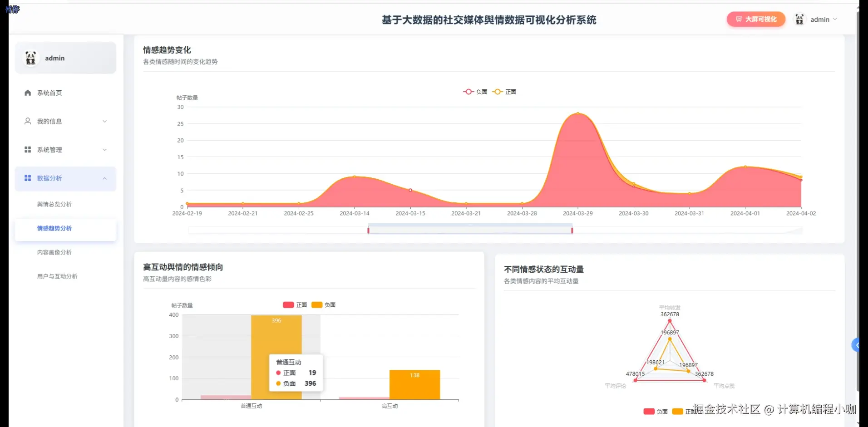Toggle 负面 legend in radar chart
Viewport: 868px width, 427px height.
click(x=656, y=412)
